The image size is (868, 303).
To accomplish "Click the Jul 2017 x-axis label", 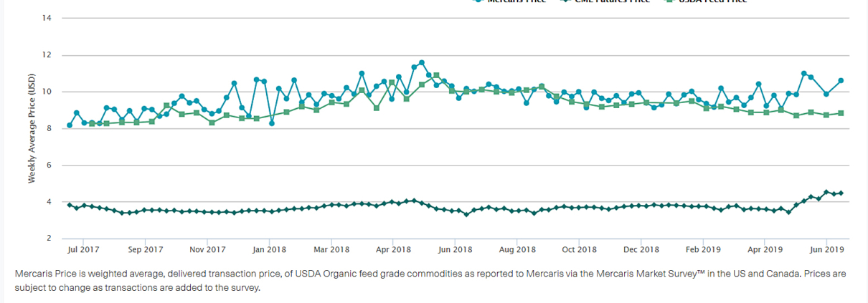I will (x=84, y=250).
